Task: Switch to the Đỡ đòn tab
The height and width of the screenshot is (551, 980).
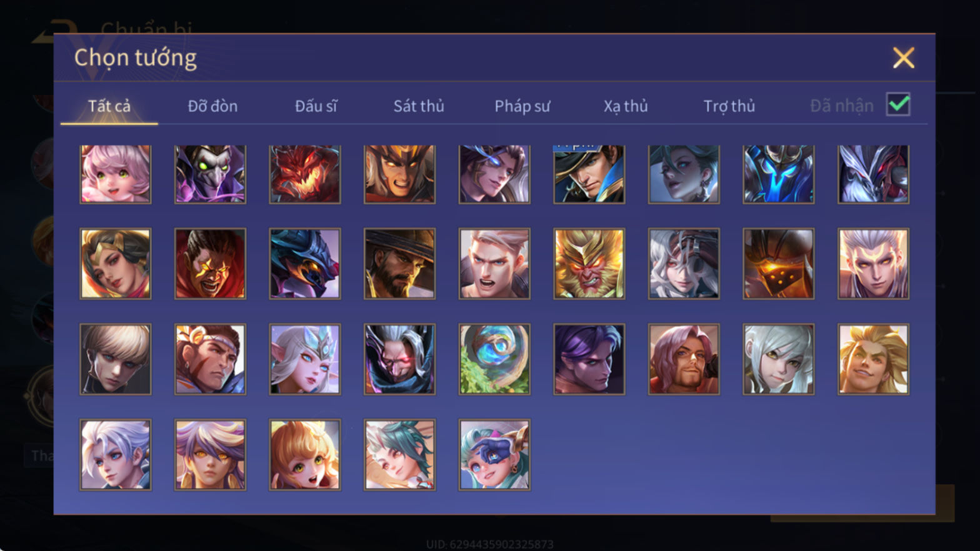Action: 212,106
